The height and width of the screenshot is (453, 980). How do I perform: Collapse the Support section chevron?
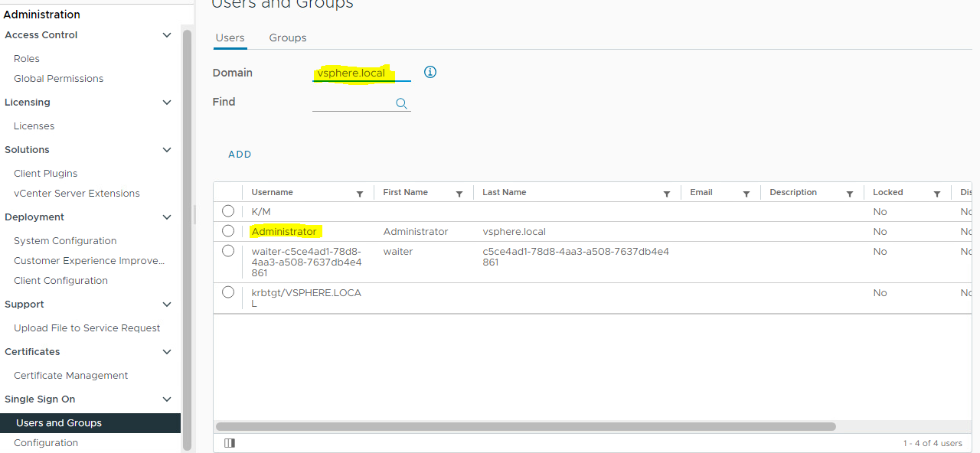click(167, 305)
